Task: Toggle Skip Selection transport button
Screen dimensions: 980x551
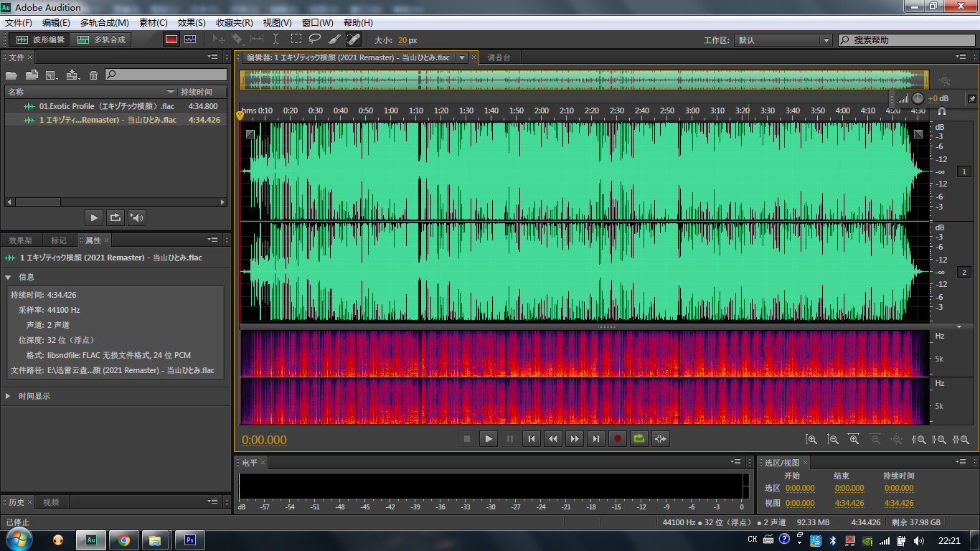Action: [661, 438]
